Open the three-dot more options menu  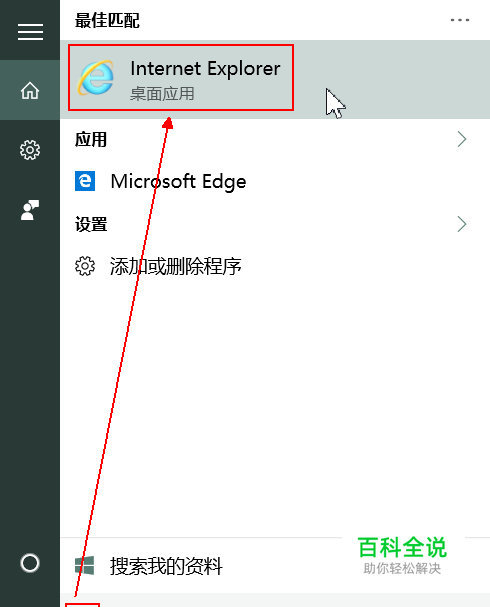[x=460, y=20]
